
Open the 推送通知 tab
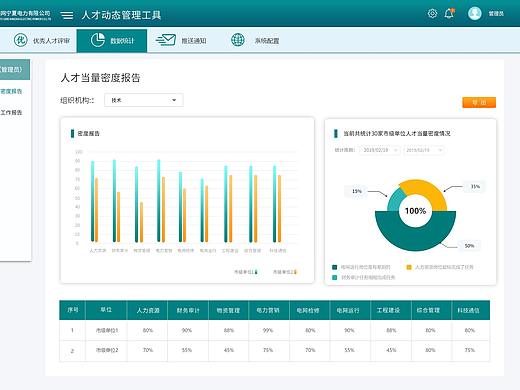pyautogui.click(x=181, y=40)
